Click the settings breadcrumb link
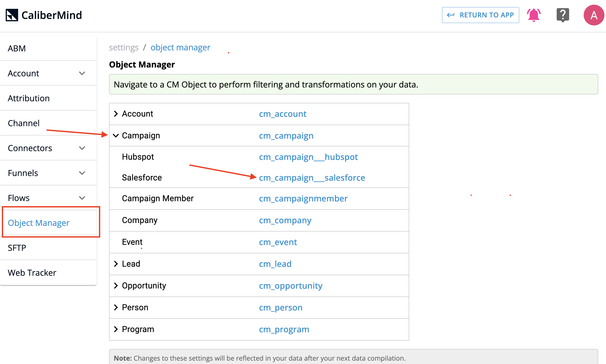606x364 pixels. [124, 48]
